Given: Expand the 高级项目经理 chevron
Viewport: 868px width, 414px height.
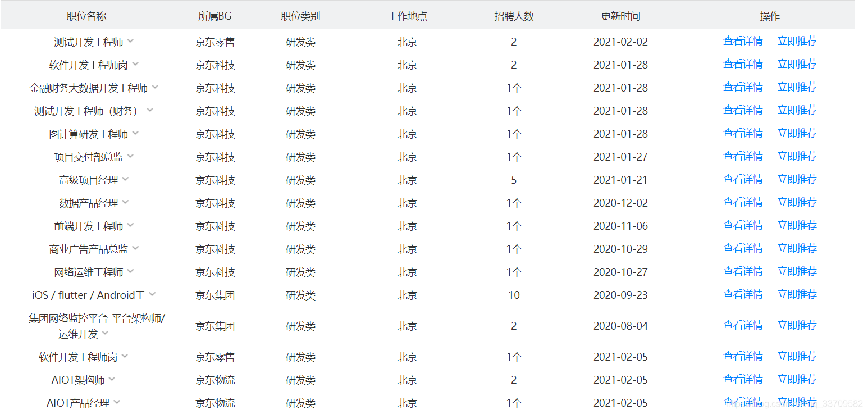Looking at the screenshot, I should 125,179.
